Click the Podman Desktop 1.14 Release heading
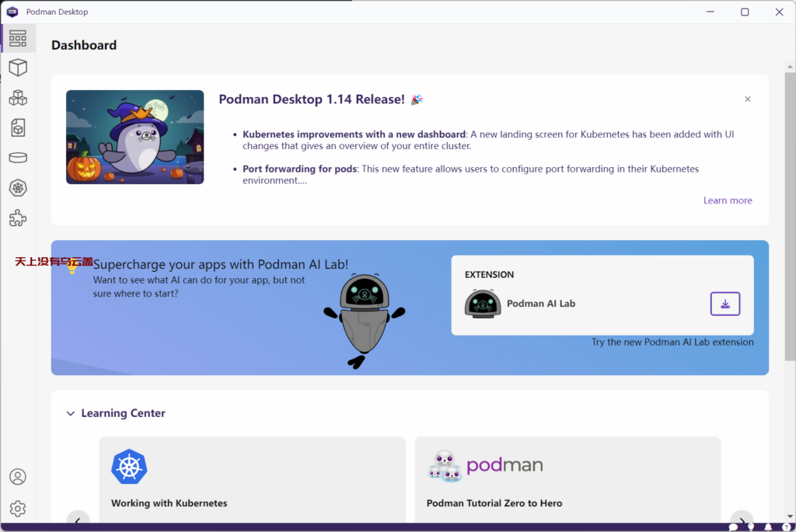 coord(311,99)
